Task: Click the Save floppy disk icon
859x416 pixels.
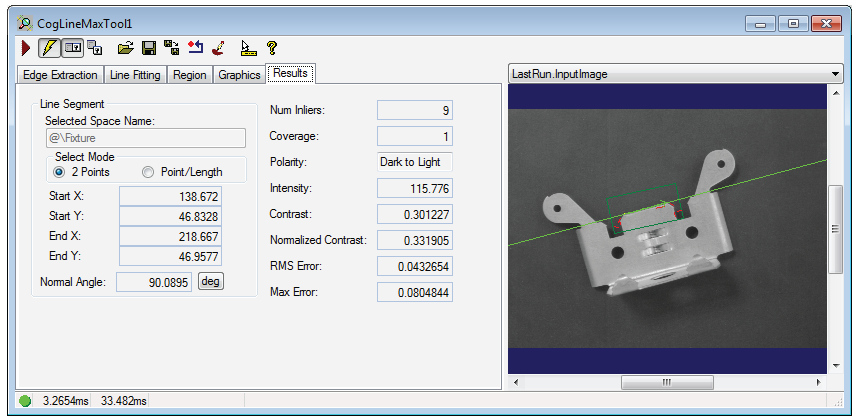Action: [148, 48]
